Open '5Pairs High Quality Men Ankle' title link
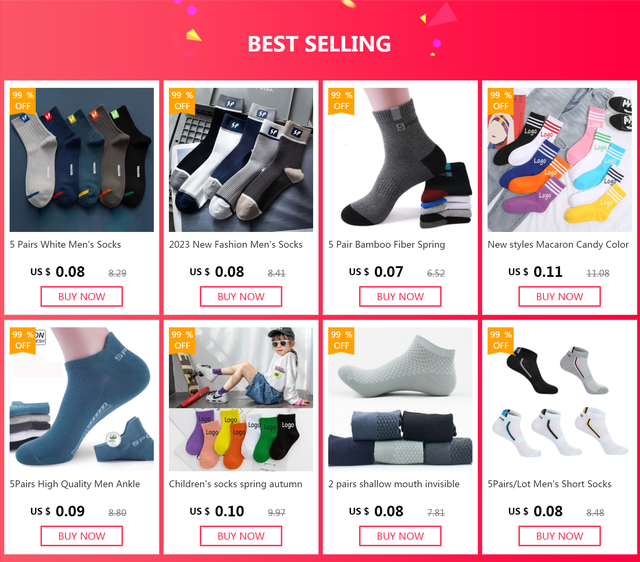Viewport: 640px width, 562px height. click(75, 484)
